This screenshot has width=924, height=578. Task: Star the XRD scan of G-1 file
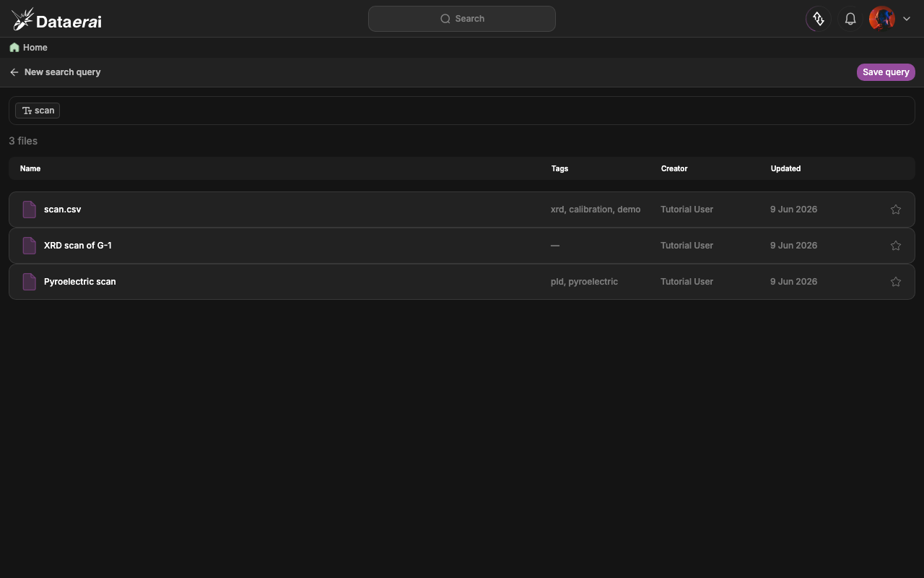coord(896,246)
